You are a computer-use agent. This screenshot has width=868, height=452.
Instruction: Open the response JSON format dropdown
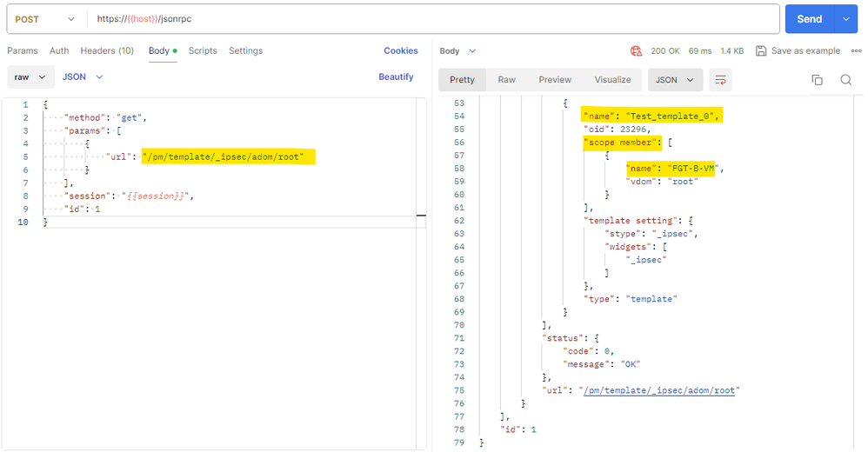(x=676, y=80)
